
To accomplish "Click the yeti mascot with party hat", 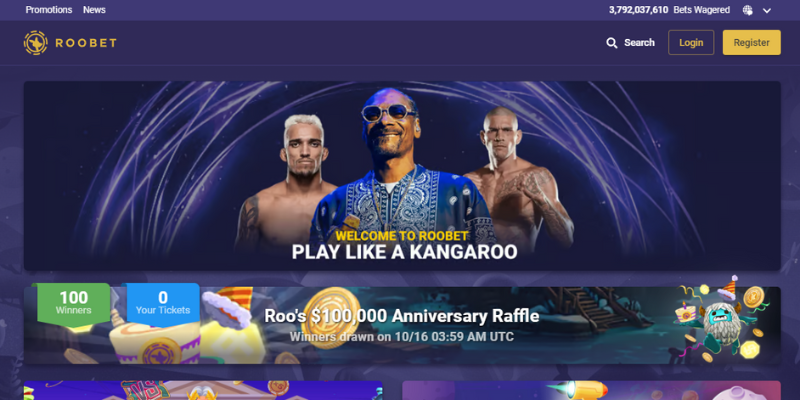I will click(723, 322).
